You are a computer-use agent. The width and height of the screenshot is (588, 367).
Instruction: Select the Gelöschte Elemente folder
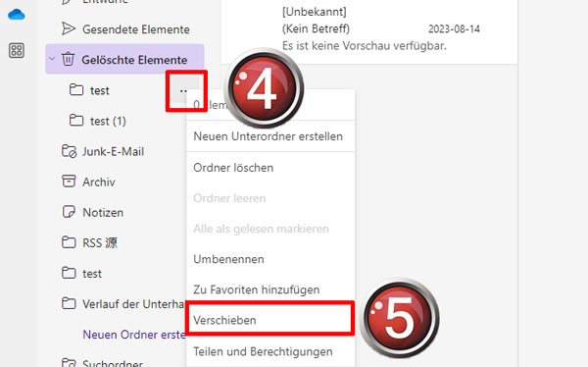(124, 59)
